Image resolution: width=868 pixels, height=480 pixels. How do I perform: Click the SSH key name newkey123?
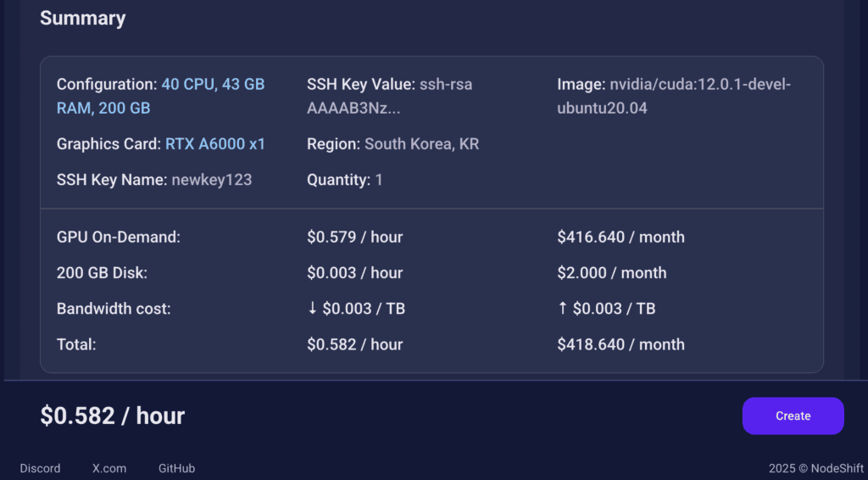click(211, 180)
